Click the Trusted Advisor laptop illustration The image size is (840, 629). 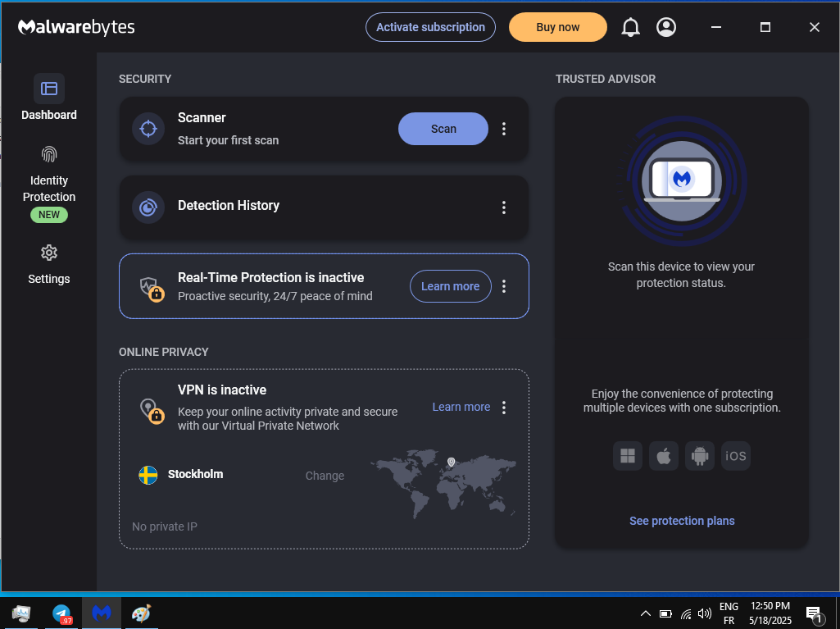click(x=682, y=180)
